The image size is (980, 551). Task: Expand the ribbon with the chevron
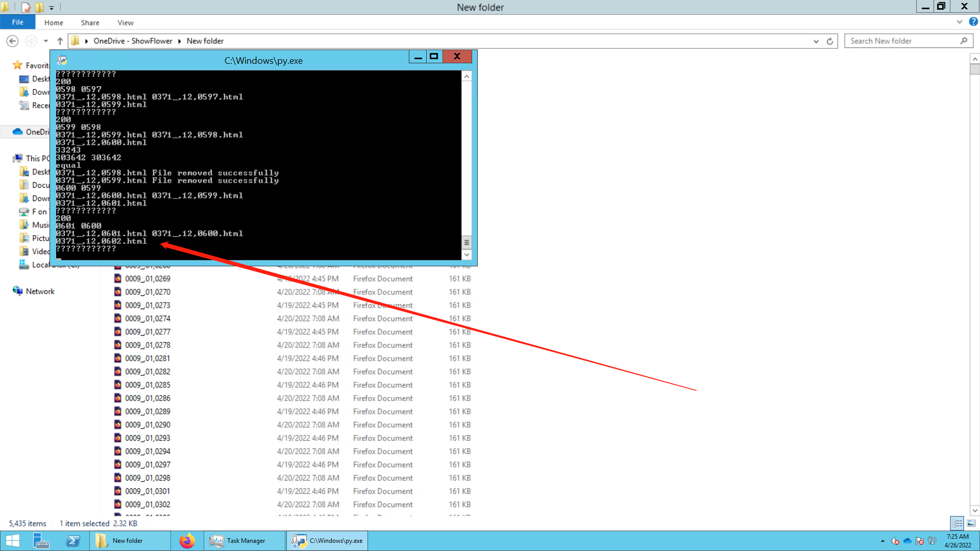pyautogui.click(x=959, y=22)
